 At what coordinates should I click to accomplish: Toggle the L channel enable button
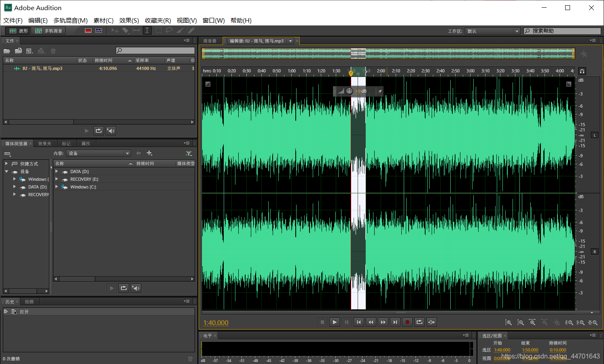point(595,135)
